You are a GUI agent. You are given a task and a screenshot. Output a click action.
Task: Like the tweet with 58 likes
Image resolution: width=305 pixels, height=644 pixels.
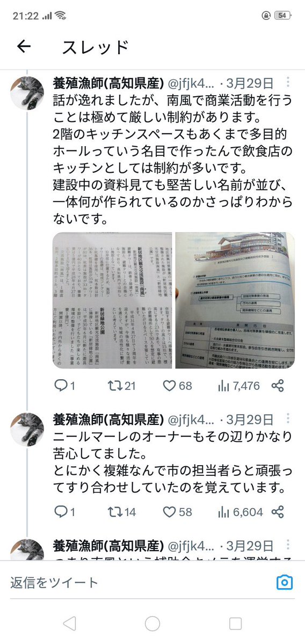[x=177, y=512]
